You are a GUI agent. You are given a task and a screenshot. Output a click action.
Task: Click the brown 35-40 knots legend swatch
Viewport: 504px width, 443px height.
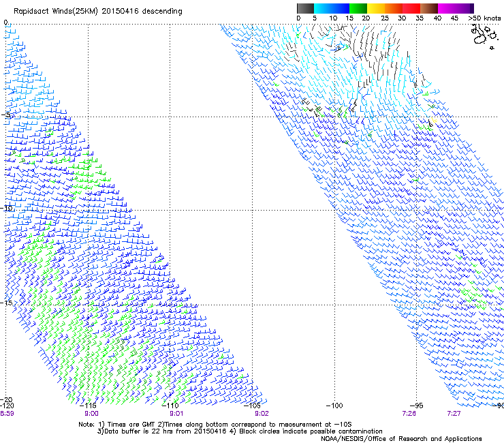click(429, 8)
